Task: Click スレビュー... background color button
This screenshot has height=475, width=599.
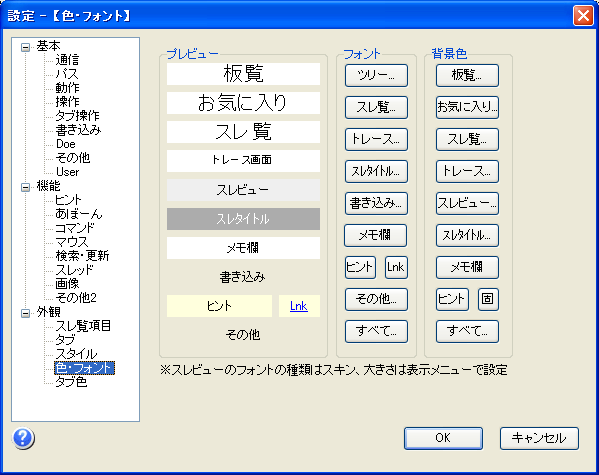Action: [x=467, y=203]
